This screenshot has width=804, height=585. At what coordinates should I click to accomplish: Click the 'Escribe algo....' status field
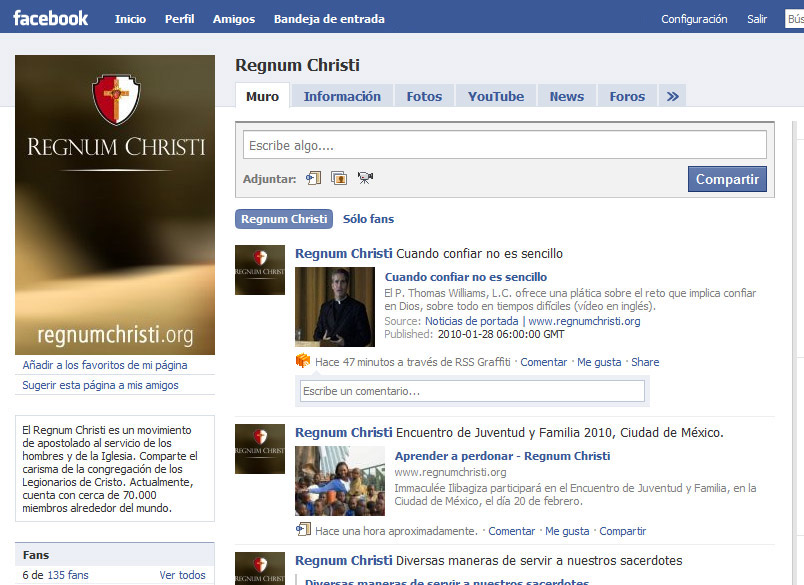pyautogui.click(x=505, y=145)
